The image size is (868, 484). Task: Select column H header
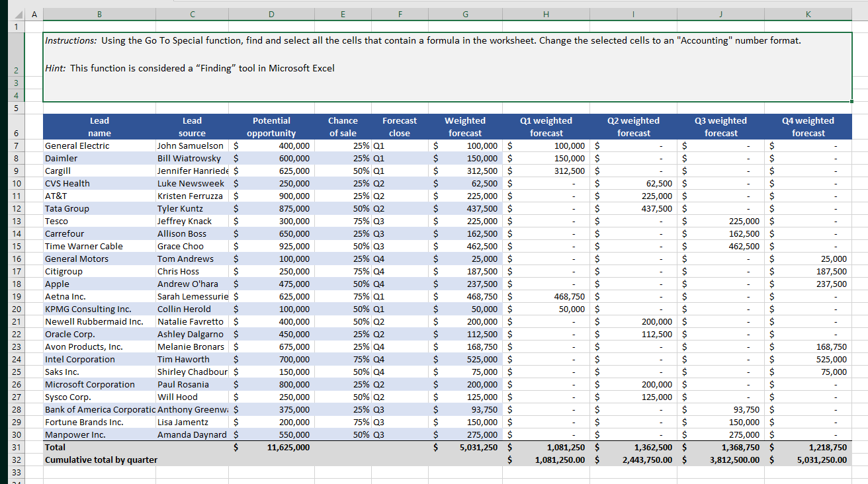coord(546,13)
